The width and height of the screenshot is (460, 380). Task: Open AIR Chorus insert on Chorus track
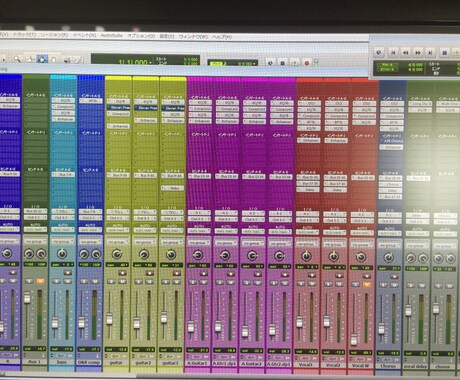391,141
